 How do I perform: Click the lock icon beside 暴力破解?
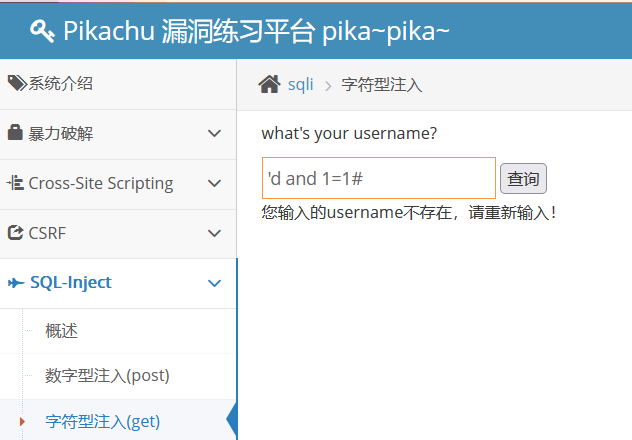(x=15, y=133)
